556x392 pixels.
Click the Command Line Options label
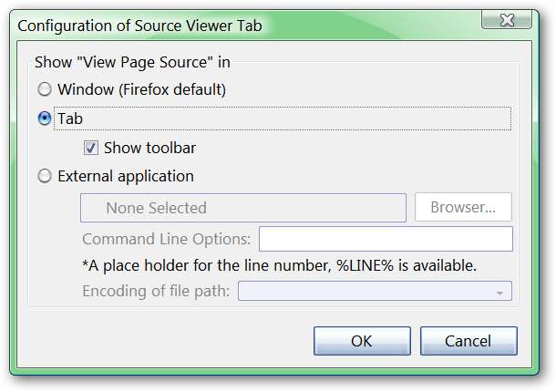coord(167,239)
